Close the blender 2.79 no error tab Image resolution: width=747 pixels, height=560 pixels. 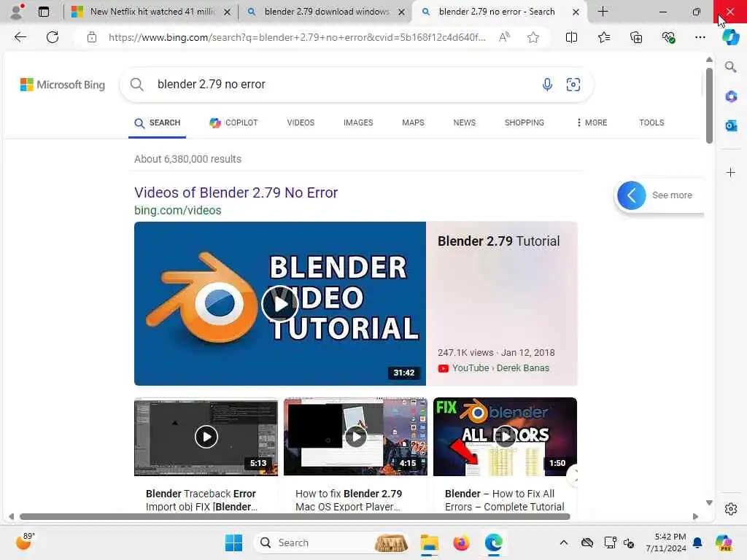[576, 12]
